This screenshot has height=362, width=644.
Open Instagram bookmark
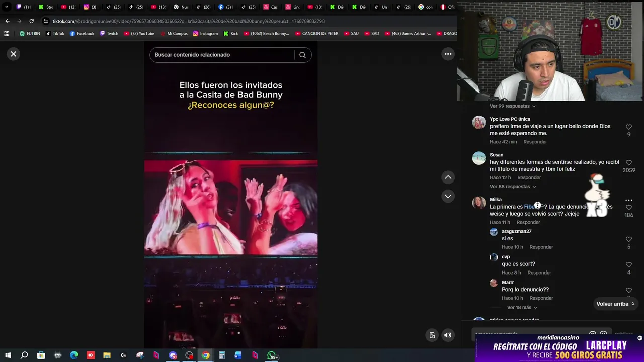click(x=205, y=33)
